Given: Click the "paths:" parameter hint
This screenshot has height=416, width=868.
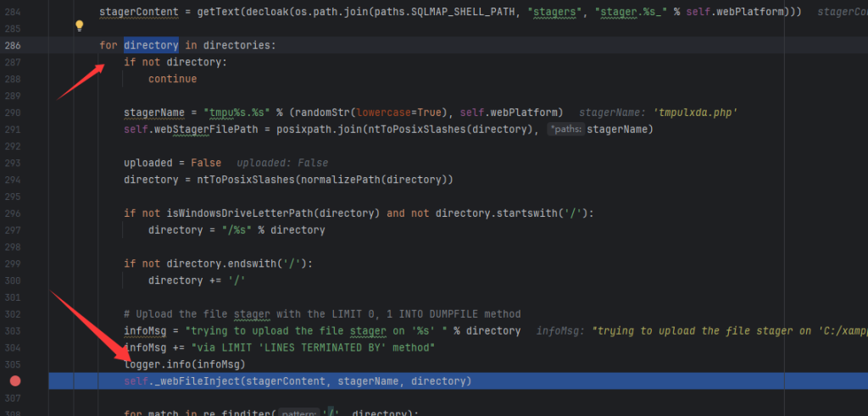Looking at the screenshot, I should coord(565,129).
